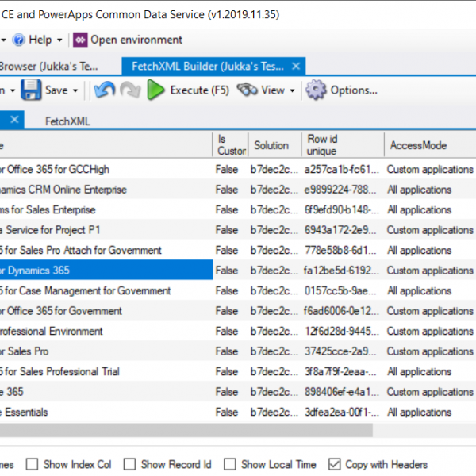Click row id cell 3dfea2ea-00f1-...
This screenshot has width=476, height=476.
[x=341, y=412]
